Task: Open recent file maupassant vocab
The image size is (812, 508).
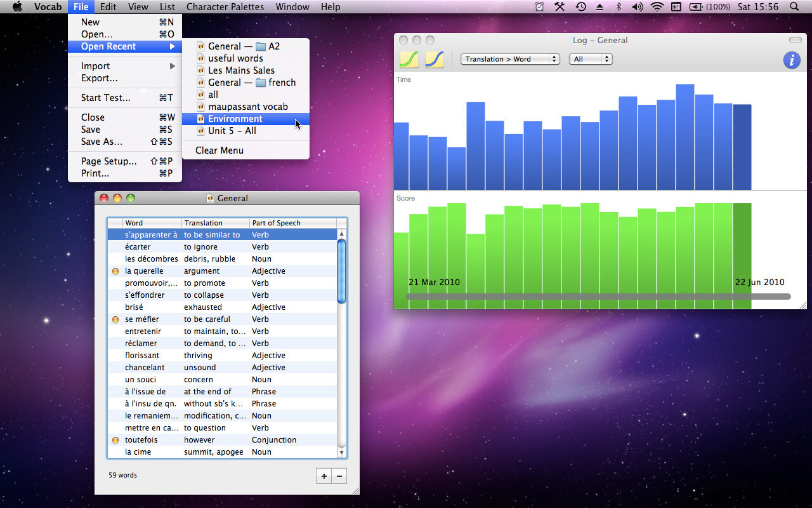Action: [246, 107]
